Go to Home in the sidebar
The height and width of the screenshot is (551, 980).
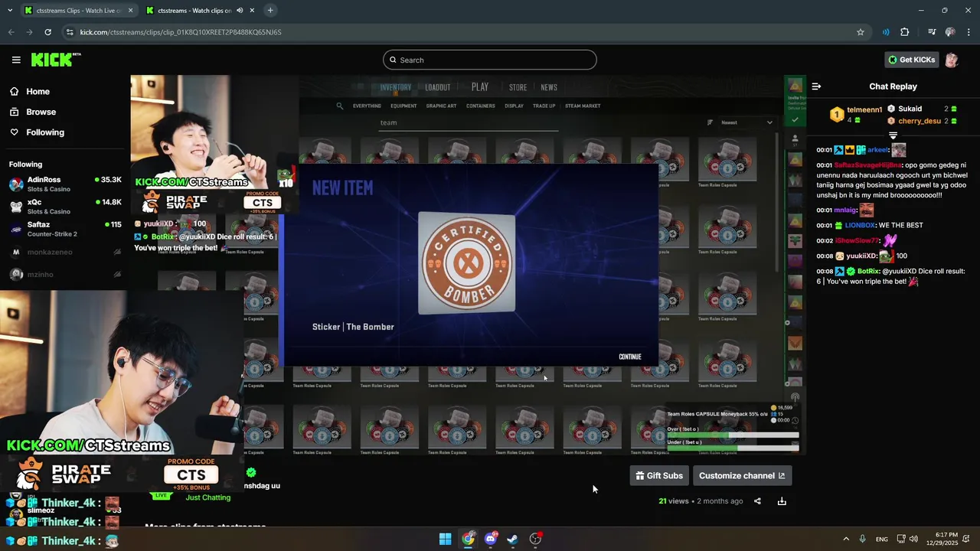coord(38,91)
